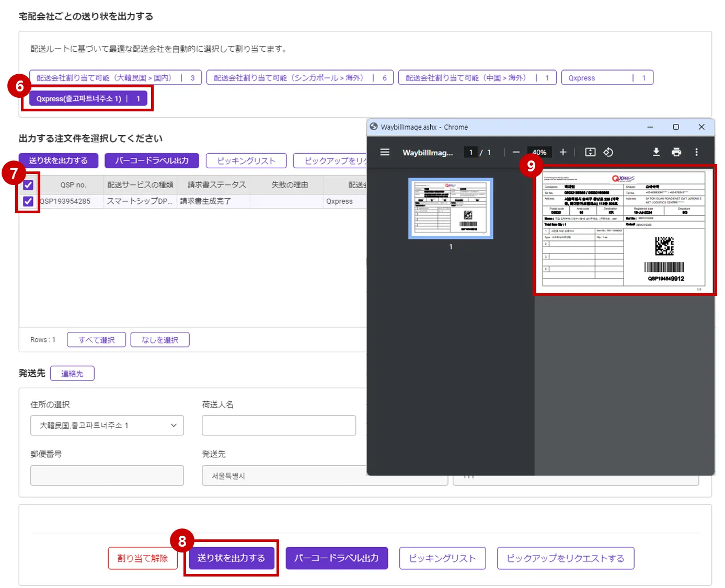Click the スマートシップDP service cell
The image size is (725, 588).
click(x=140, y=201)
